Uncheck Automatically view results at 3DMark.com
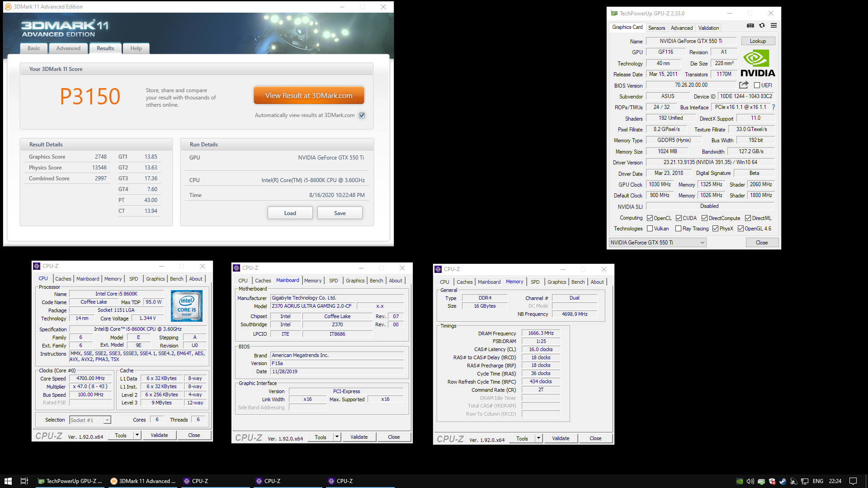This screenshot has height=488, width=868. tap(362, 115)
